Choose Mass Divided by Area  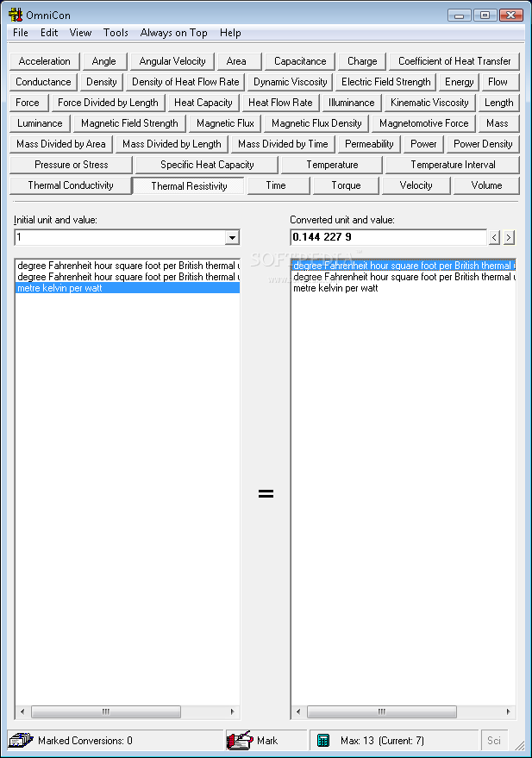61,145
